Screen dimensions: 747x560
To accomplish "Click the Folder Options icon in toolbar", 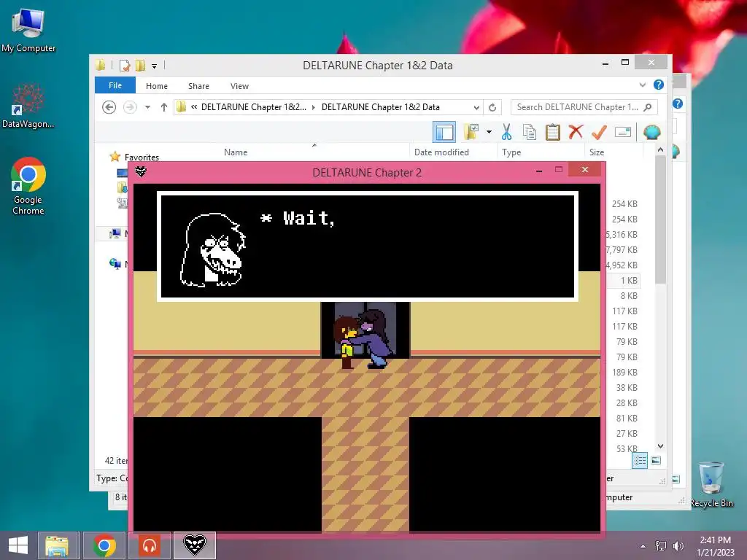I will pos(471,132).
